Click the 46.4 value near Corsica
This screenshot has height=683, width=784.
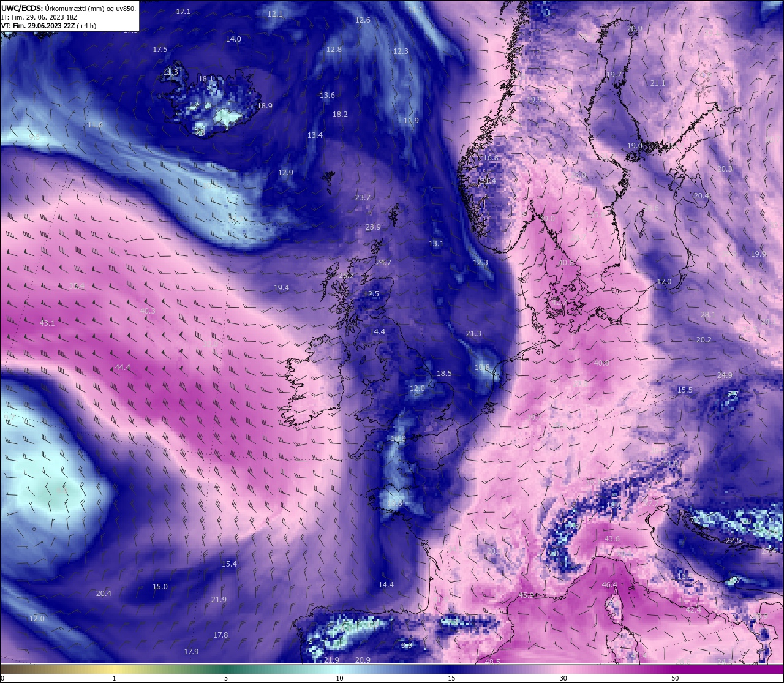pos(609,585)
